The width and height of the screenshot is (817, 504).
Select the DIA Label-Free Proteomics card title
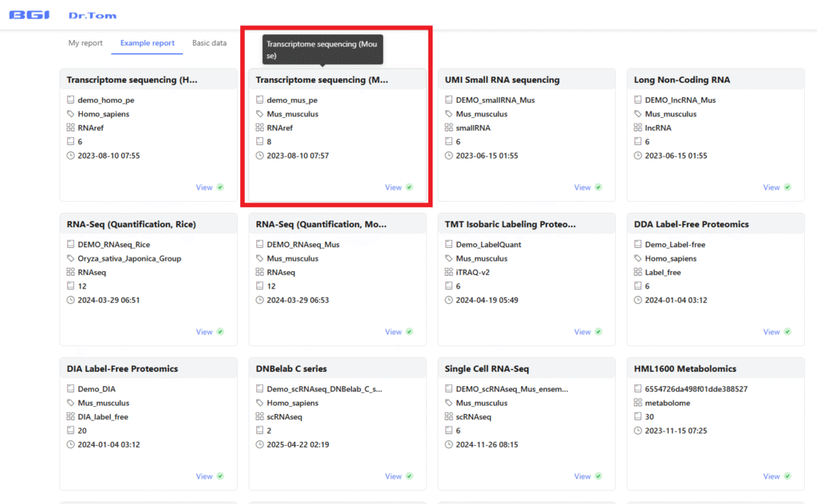pos(122,368)
